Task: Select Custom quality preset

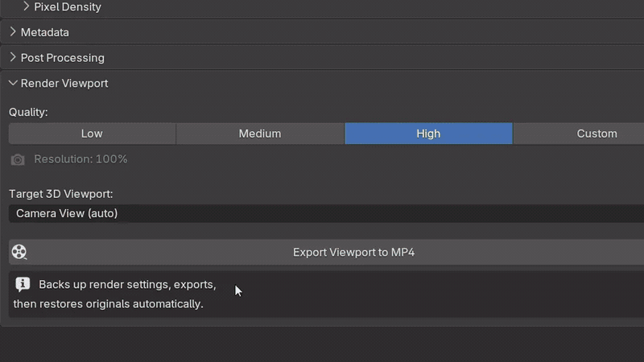Action: tap(579, 134)
